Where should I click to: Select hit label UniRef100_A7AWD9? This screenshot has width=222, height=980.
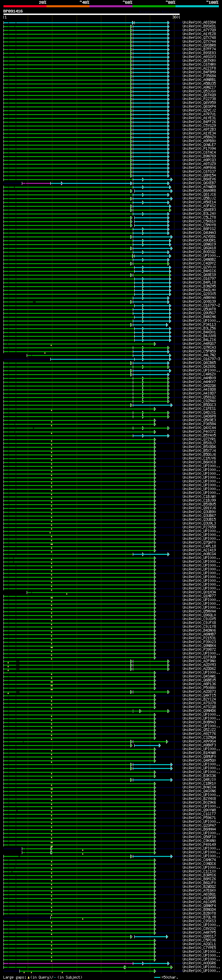199,187
